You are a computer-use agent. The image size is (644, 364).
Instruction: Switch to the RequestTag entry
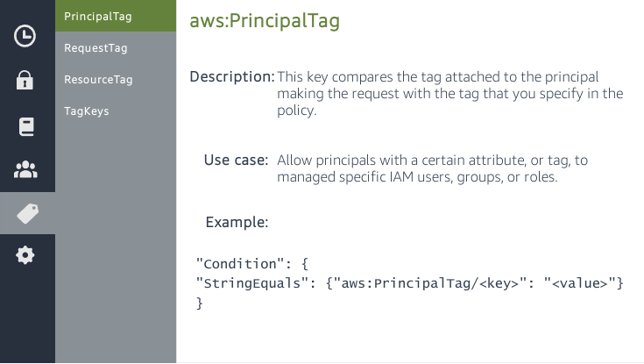pyautogui.click(x=92, y=47)
